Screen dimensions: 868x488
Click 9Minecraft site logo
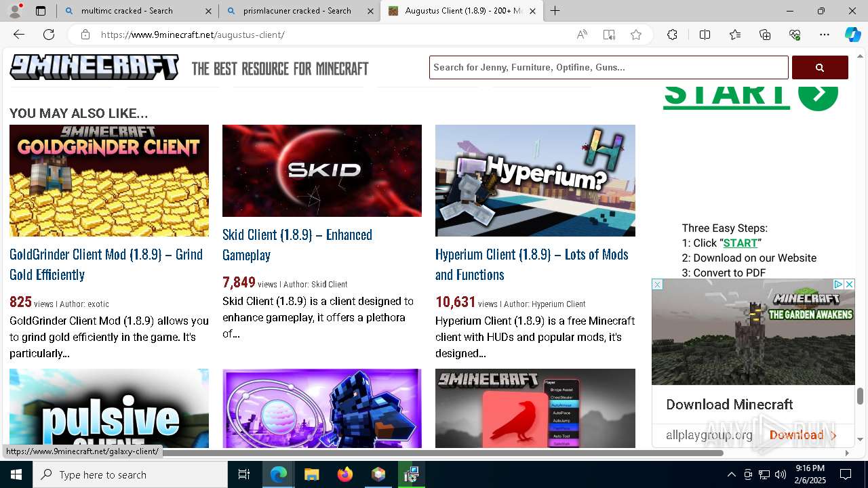point(94,68)
